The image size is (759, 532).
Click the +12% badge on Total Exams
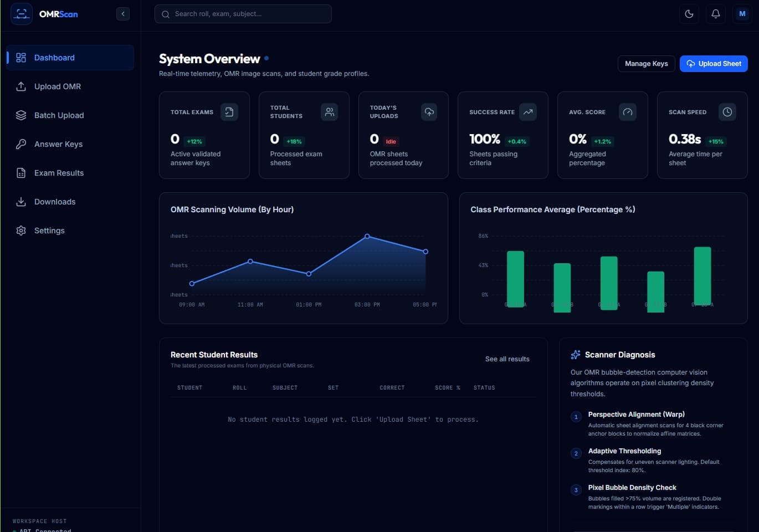[x=194, y=141]
